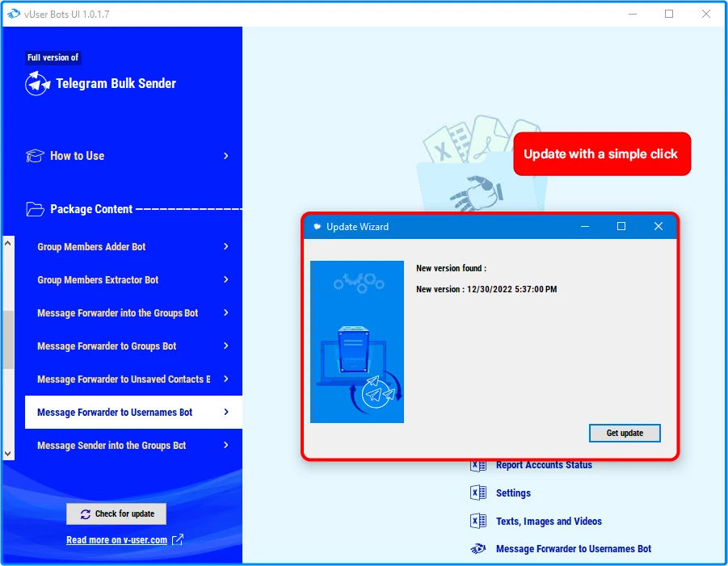The height and width of the screenshot is (566, 728).
Task: Expand Message Forwarder to Usernames Bot chevron
Action: pyautogui.click(x=226, y=412)
